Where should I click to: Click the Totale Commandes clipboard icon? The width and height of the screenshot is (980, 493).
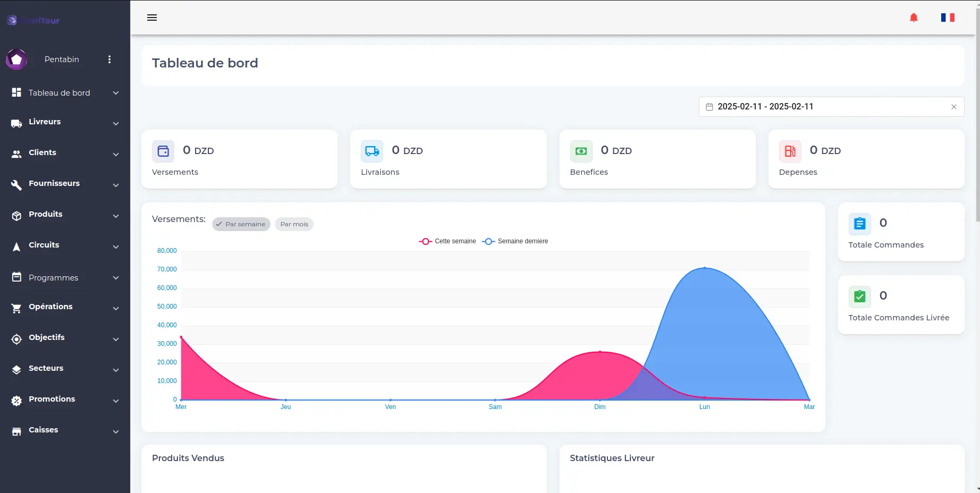[x=859, y=224]
